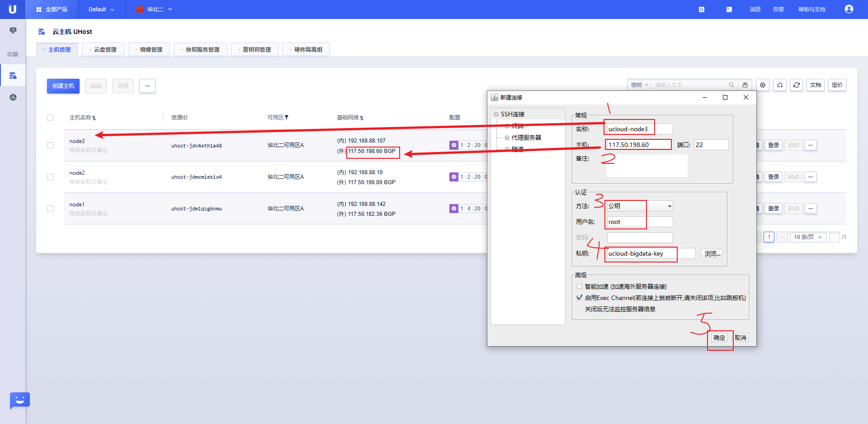Screen dimensions: 868x424
Task: Switch to the 镜像管理 tab
Action: click(149, 49)
